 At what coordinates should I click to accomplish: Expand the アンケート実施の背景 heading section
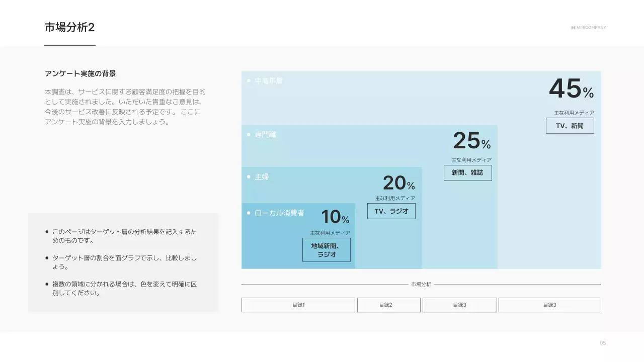coord(79,73)
